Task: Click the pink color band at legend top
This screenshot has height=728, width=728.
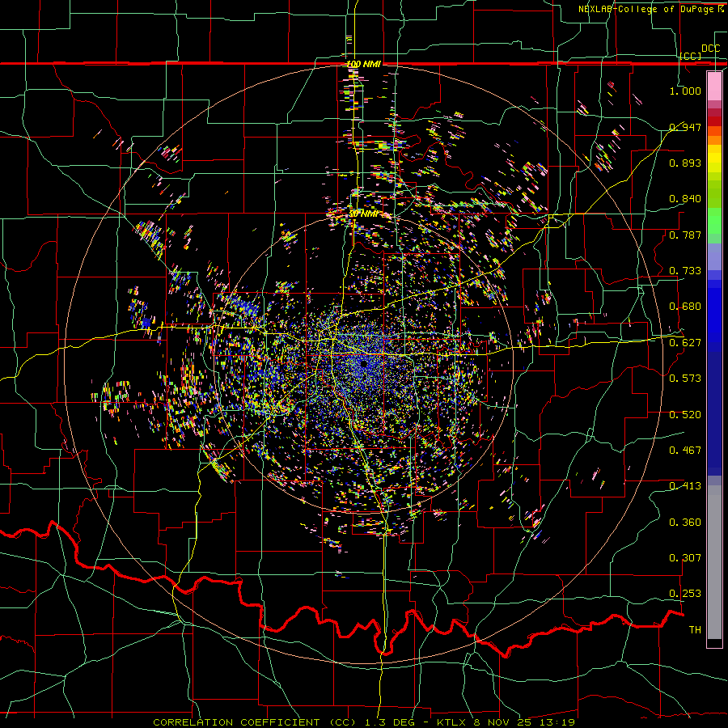Action: [x=714, y=87]
